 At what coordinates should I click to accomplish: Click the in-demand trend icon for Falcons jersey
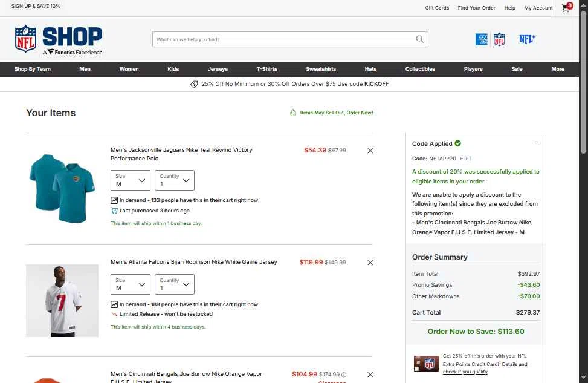tap(114, 304)
